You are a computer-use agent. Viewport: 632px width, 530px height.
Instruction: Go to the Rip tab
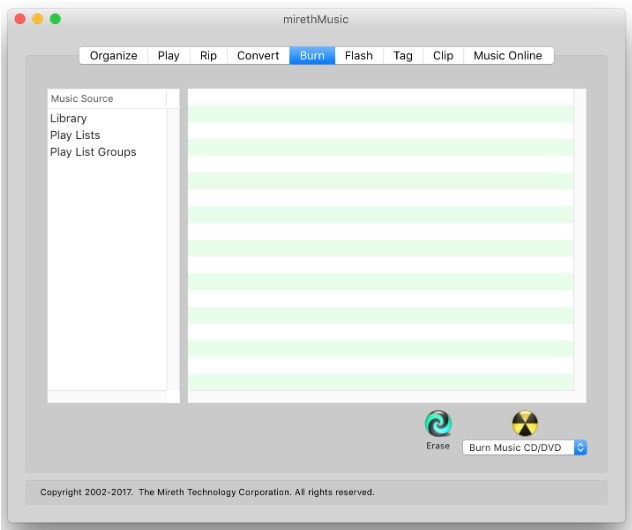[x=208, y=56]
